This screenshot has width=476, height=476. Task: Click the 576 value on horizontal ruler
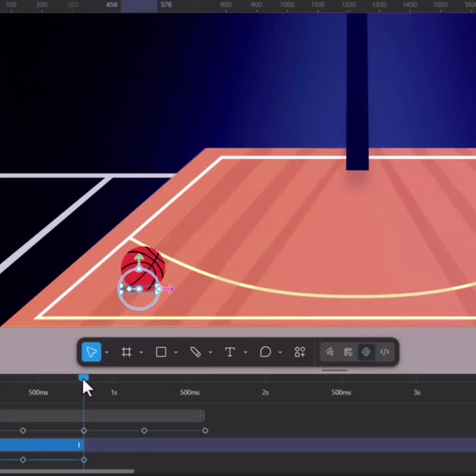pos(166,5)
